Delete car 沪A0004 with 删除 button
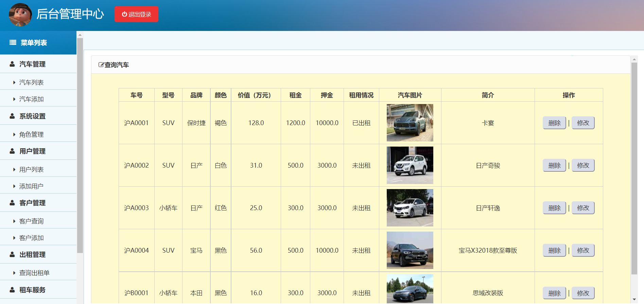Image resolution: width=644 pixels, height=304 pixels. point(554,250)
